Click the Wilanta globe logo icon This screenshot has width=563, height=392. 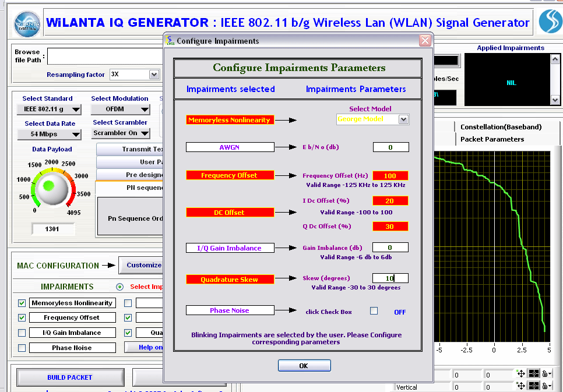point(27,24)
